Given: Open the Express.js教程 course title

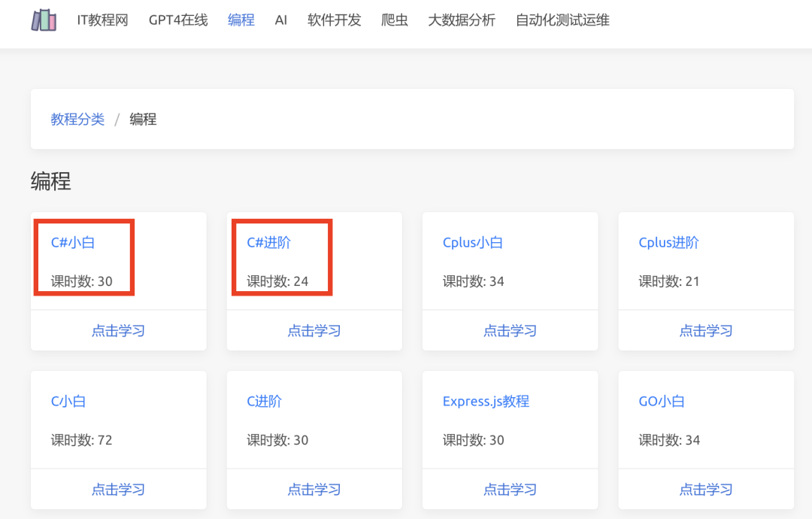Looking at the screenshot, I should [x=486, y=401].
